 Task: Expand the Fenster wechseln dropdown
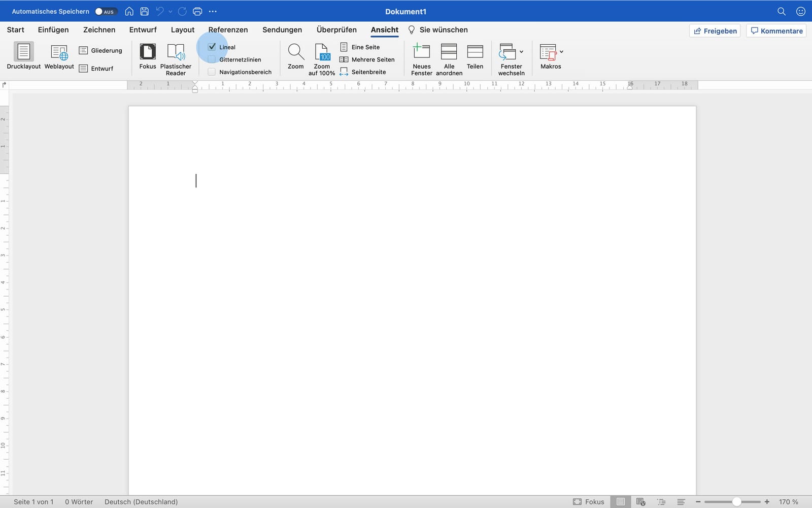pyautogui.click(x=521, y=51)
